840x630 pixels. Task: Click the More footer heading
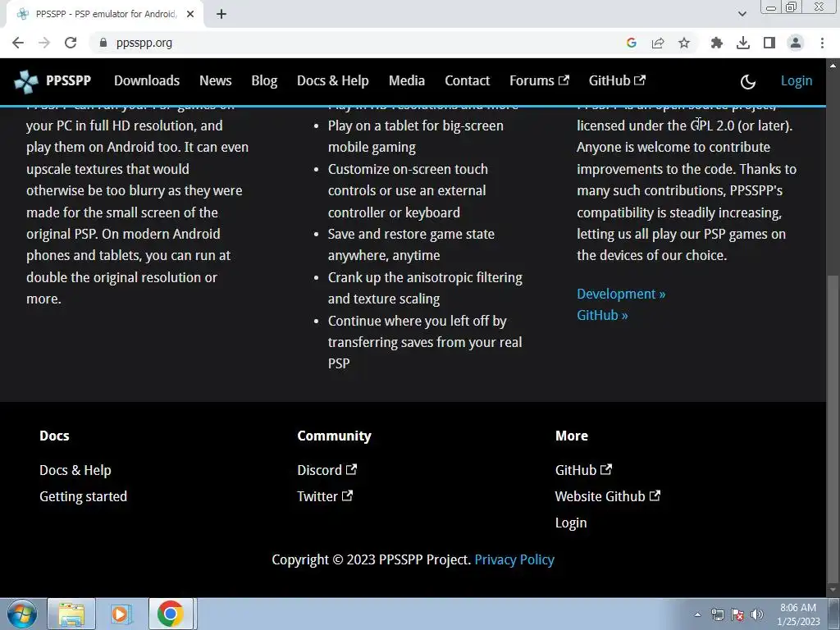(x=572, y=436)
